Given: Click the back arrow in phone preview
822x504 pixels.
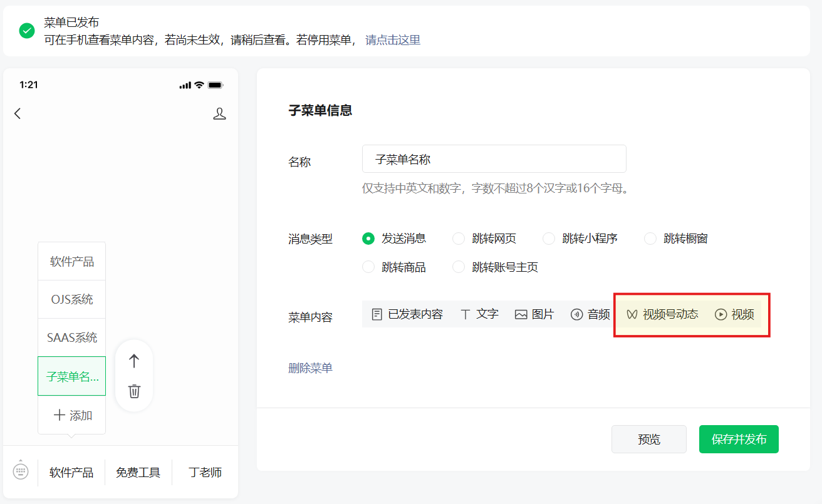Looking at the screenshot, I should pos(18,113).
